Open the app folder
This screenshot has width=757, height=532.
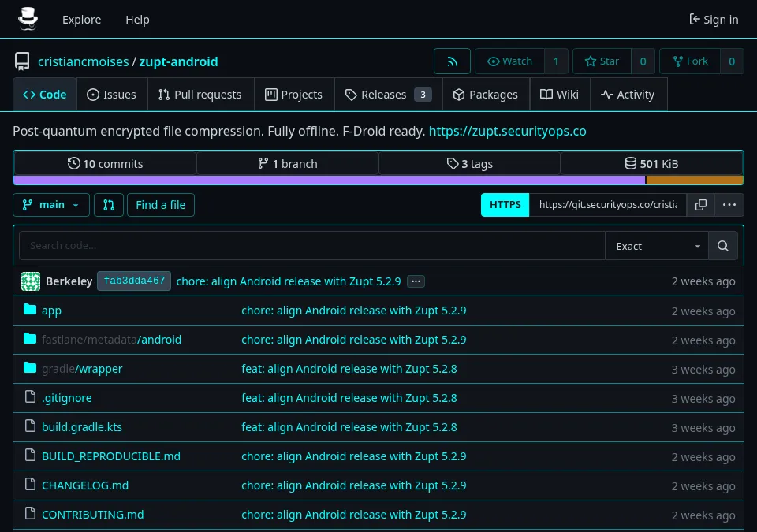click(52, 311)
